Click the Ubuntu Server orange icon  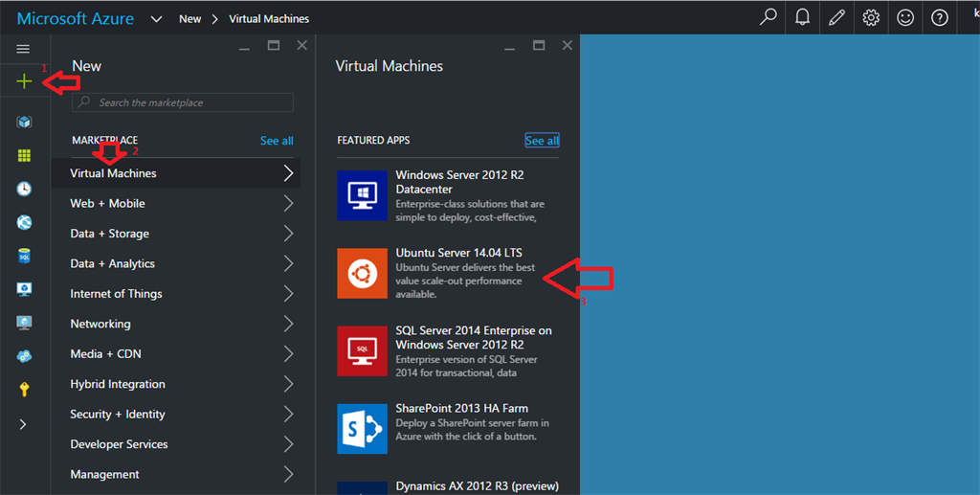362,273
